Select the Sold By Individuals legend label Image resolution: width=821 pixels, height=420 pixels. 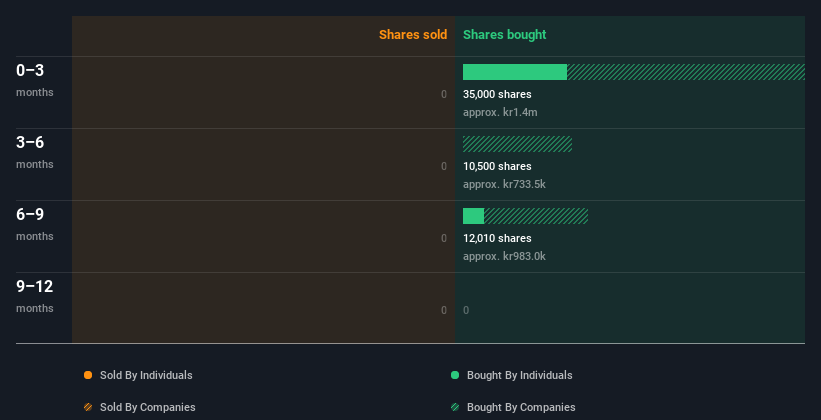(x=146, y=375)
